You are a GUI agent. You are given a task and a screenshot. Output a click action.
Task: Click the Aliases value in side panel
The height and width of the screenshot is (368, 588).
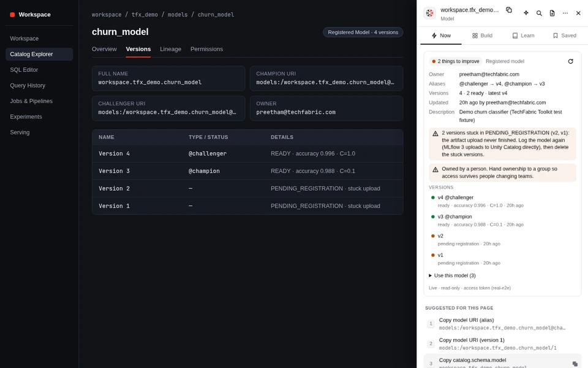tap(502, 84)
